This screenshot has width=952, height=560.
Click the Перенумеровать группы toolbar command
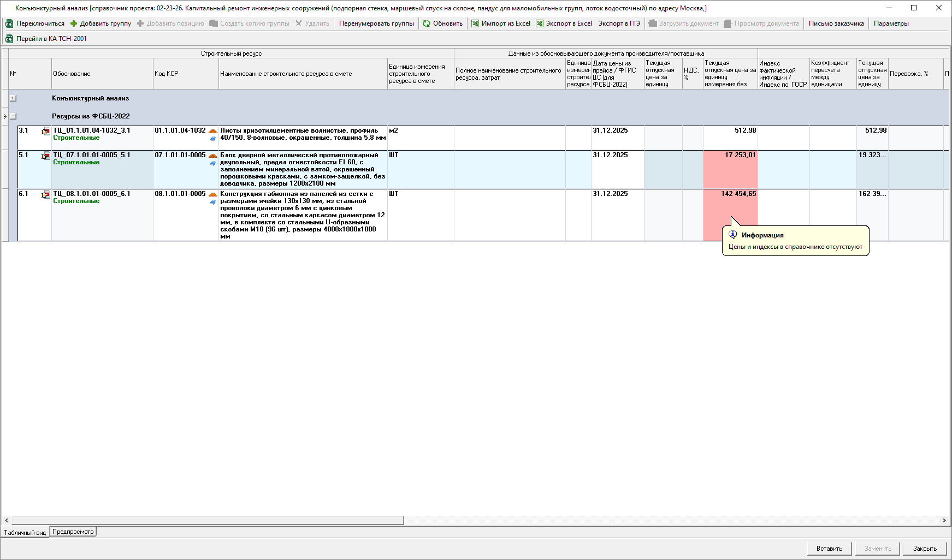[x=376, y=23]
